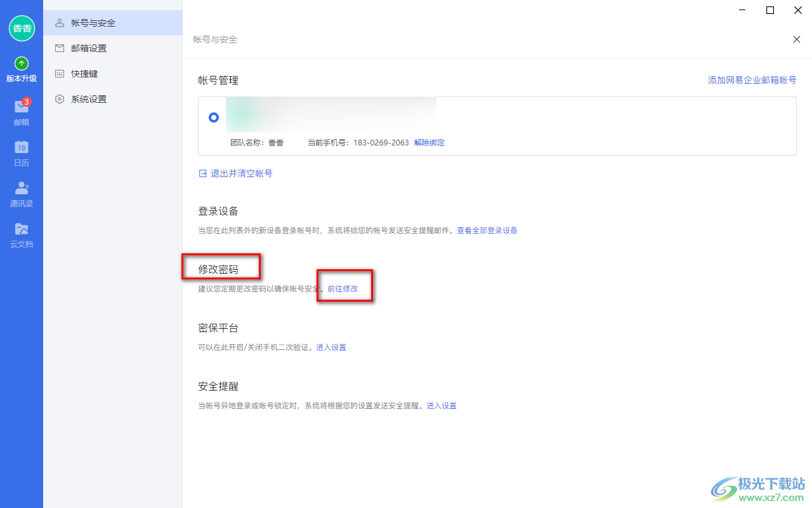The width and height of the screenshot is (812, 508).
Task: Click the 登录设备 heading
Action: 218,211
